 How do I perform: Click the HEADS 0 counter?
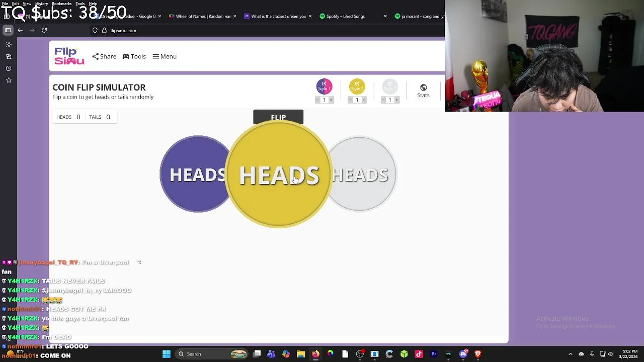click(x=68, y=117)
